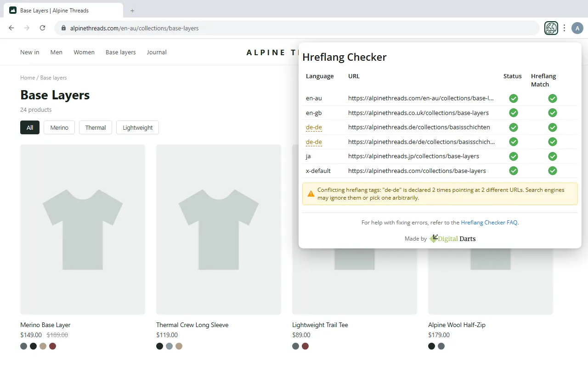Open the New in menu item
The width and height of the screenshot is (588, 368).
(30, 52)
